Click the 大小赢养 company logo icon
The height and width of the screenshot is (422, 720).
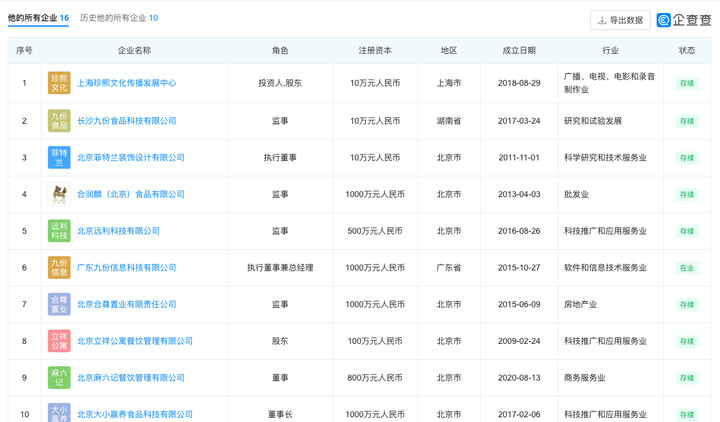[59, 413]
